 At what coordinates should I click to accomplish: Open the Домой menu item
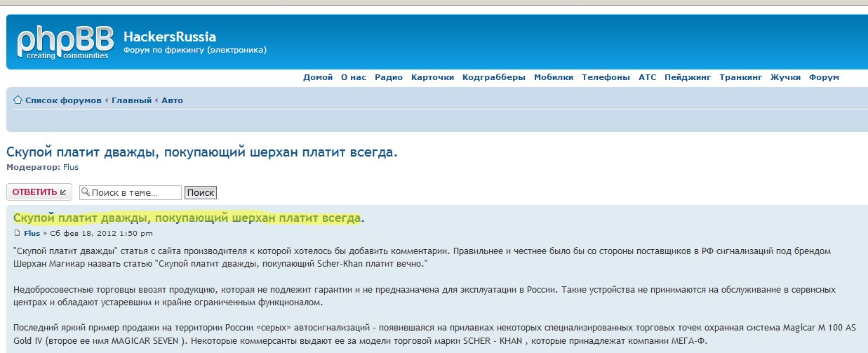pyautogui.click(x=318, y=77)
